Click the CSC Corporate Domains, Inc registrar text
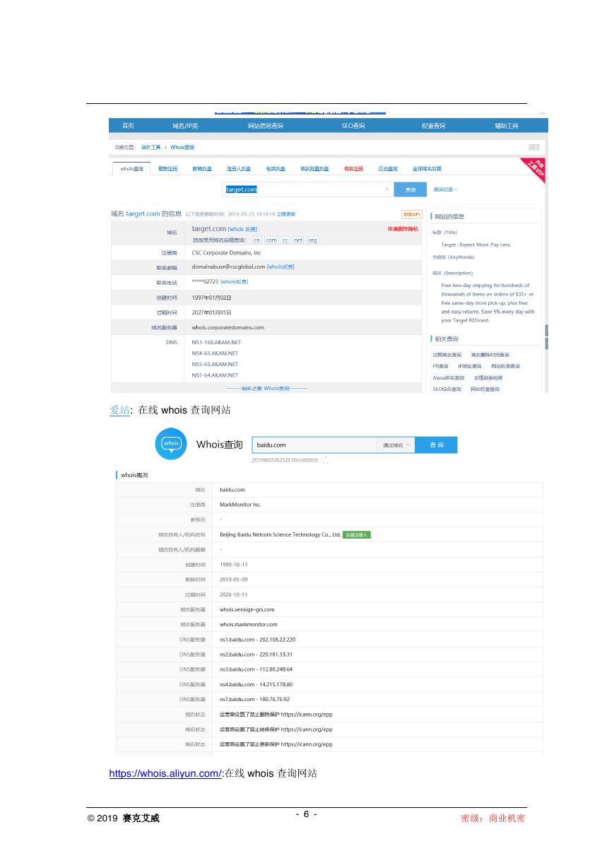 (x=226, y=252)
